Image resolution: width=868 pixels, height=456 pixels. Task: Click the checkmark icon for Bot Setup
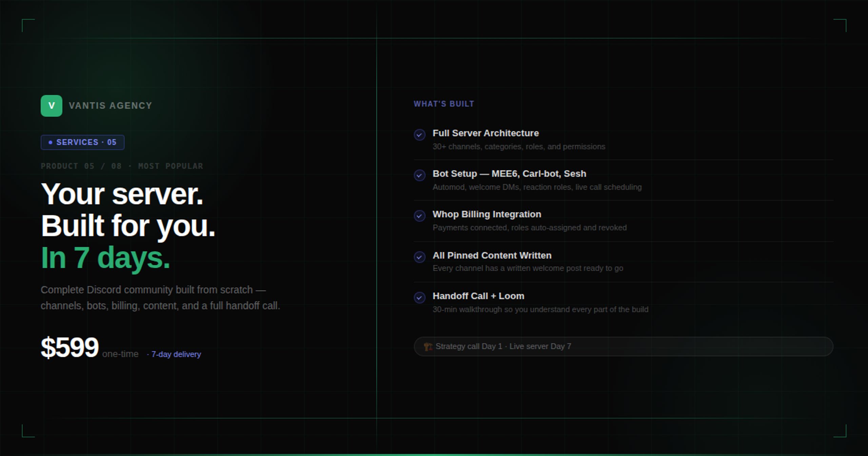click(x=419, y=175)
